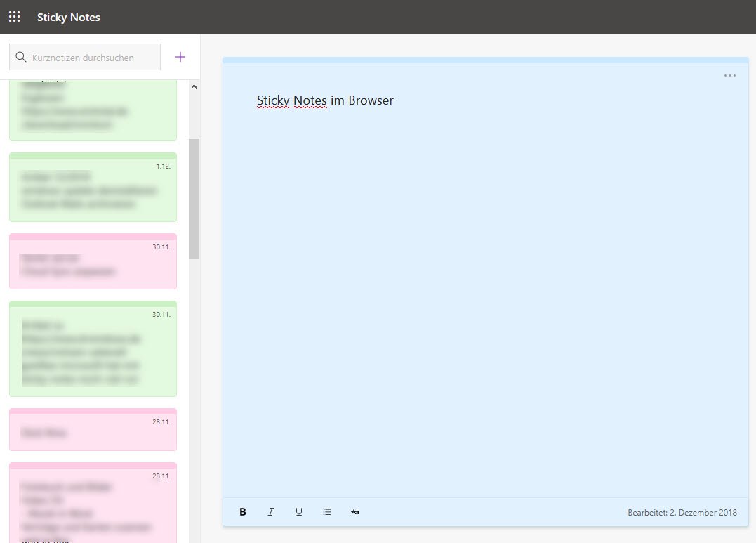
Task: Click the scroll up arrow of note list
Action: click(194, 87)
